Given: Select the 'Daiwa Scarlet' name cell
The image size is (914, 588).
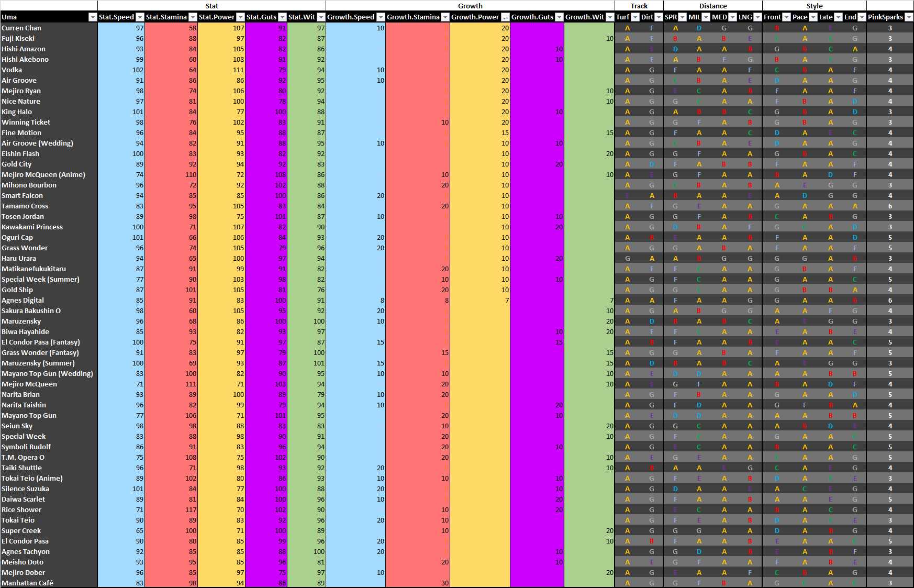Looking at the screenshot, I should point(49,499).
